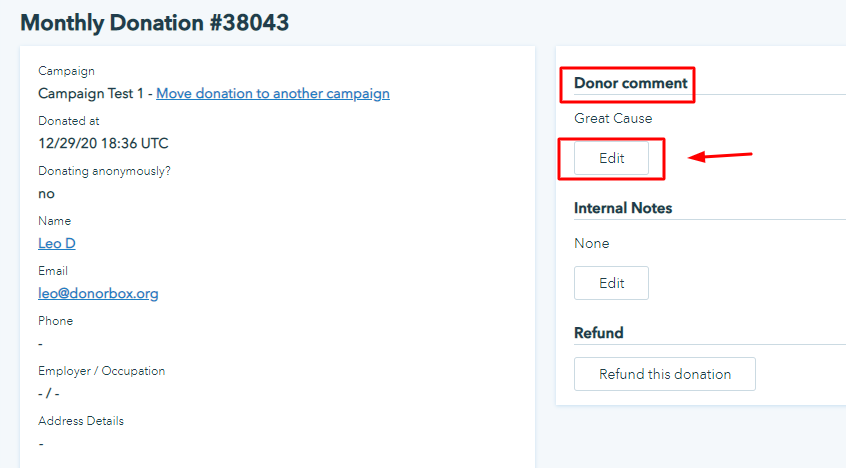
Task: Click the Employer / Occupation label
Action: tap(102, 371)
